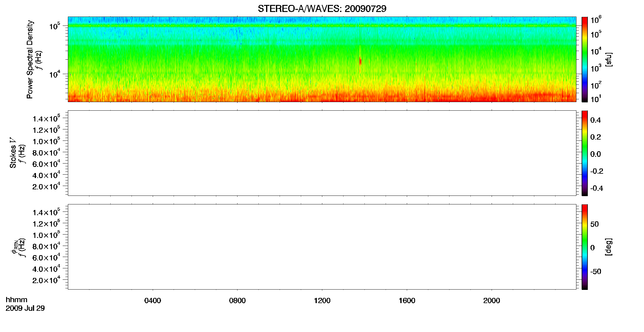Click the 2009 Jul 29 date label

pos(25,308)
